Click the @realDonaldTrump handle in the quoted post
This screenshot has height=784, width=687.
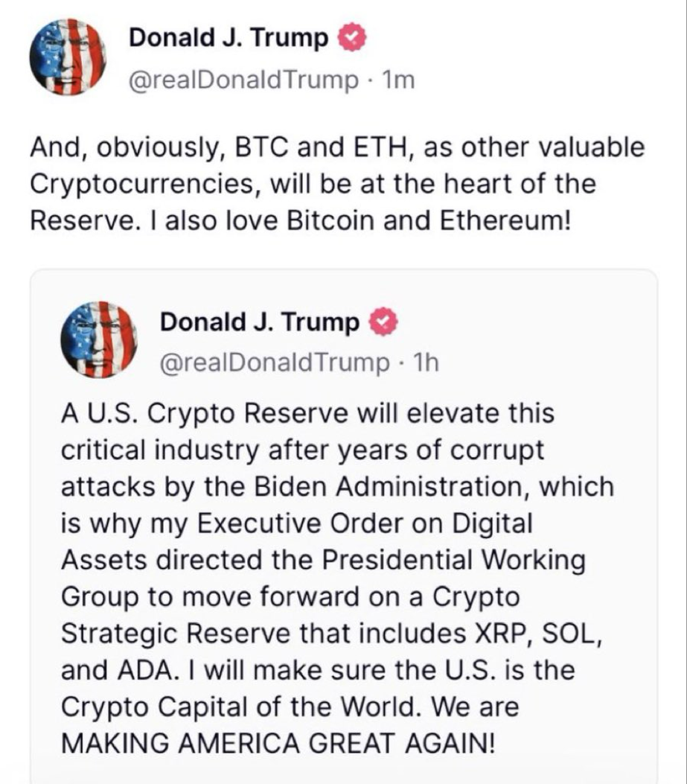(274, 363)
